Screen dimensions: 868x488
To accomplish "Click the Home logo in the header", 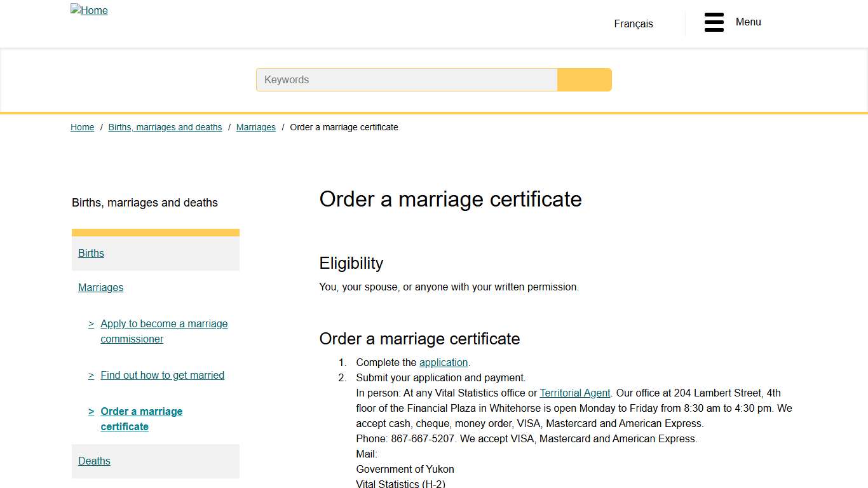I will click(89, 10).
